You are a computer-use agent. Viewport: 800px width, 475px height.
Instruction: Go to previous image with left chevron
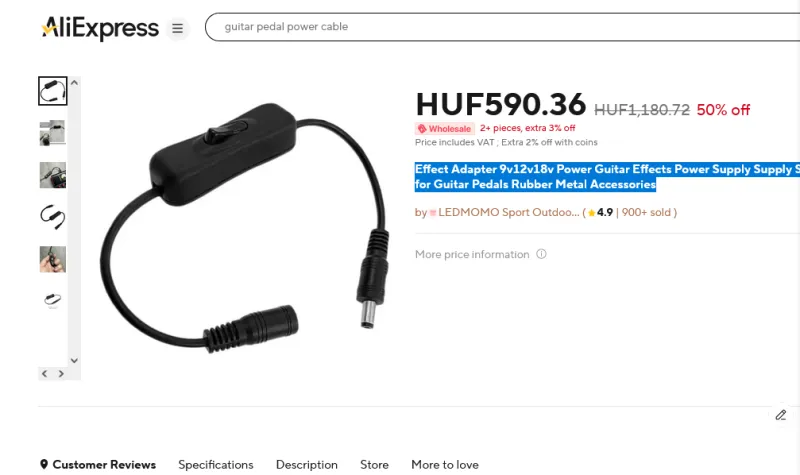pos(44,373)
